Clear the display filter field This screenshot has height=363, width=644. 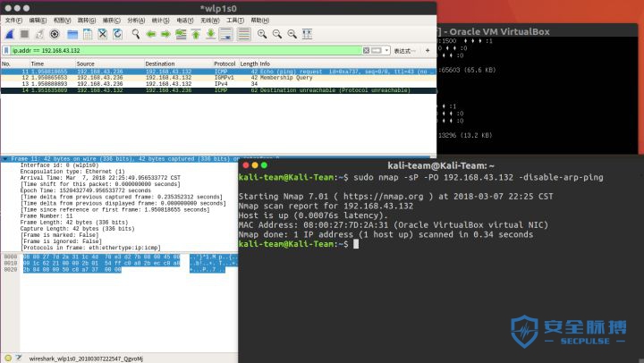click(x=366, y=50)
